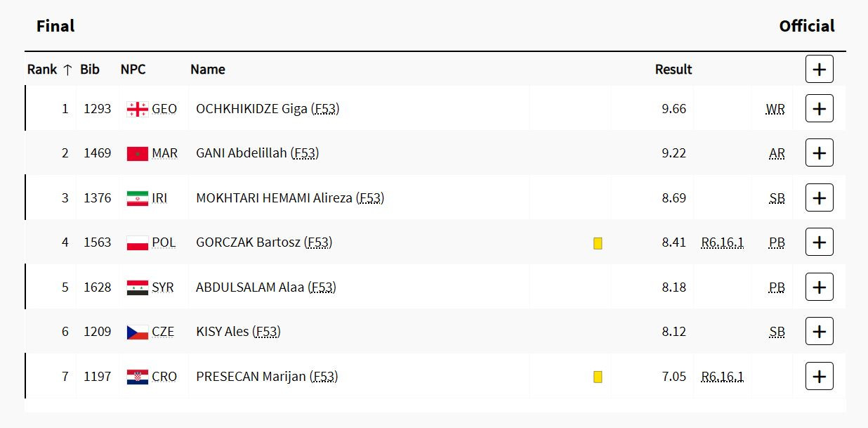Click R6.16.1 rule link for GORCZAK
The height and width of the screenshot is (428, 868).
[x=722, y=242]
